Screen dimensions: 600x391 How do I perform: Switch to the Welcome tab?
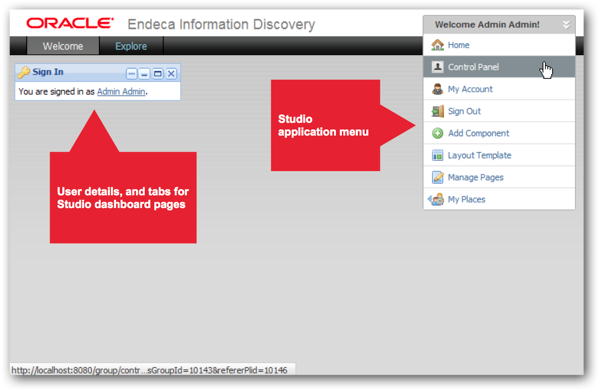tap(63, 46)
